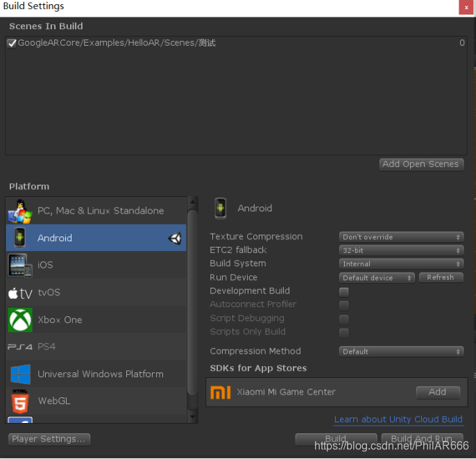Image resolution: width=476 pixels, height=459 pixels.
Task: Open the Build System dropdown
Action: pos(401,264)
